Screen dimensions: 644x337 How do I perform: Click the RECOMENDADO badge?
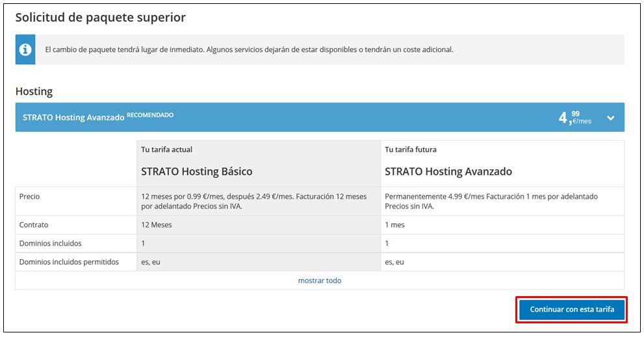tap(150, 115)
